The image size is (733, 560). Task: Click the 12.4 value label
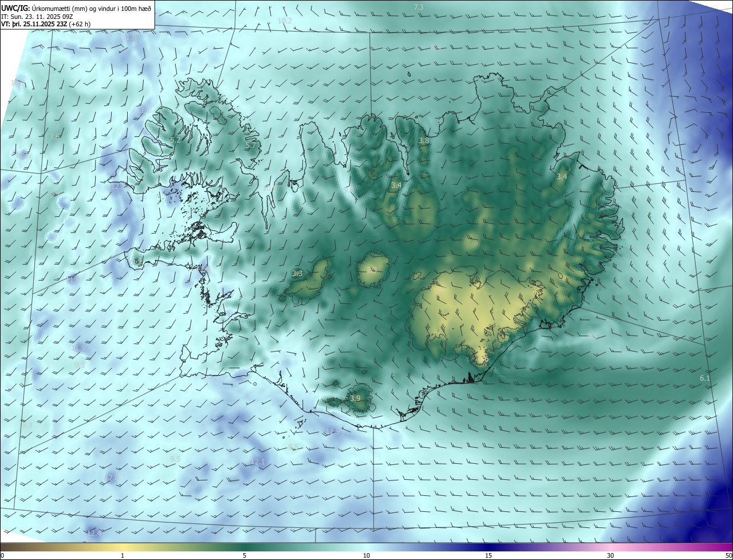coord(94,533)
